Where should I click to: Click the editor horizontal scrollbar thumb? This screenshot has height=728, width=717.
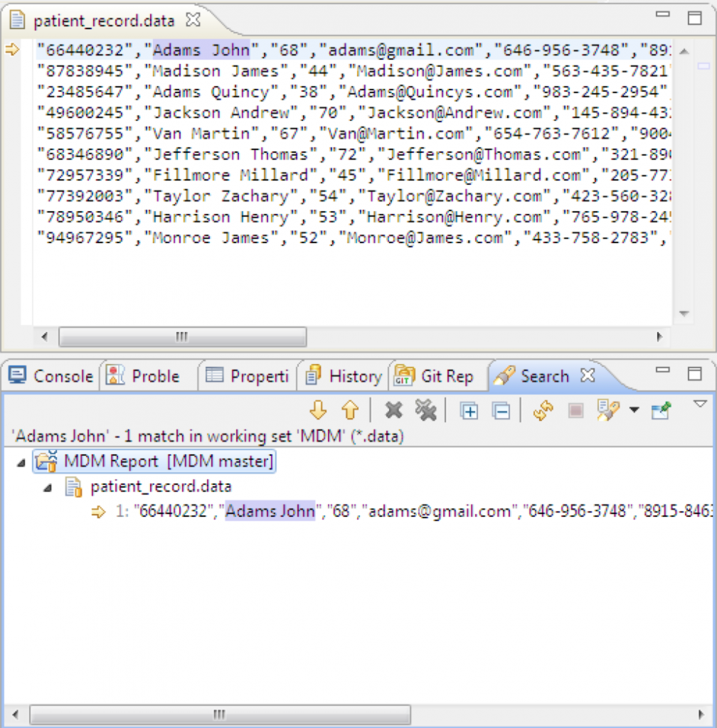(x=183, y=336)
